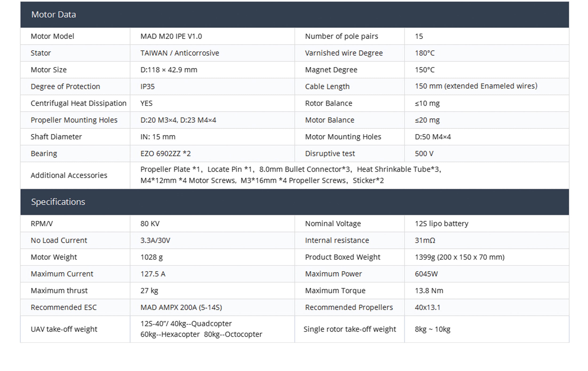588x371 pixels.
Task: Click the No Load Current label
Action: tap(59, 241)
